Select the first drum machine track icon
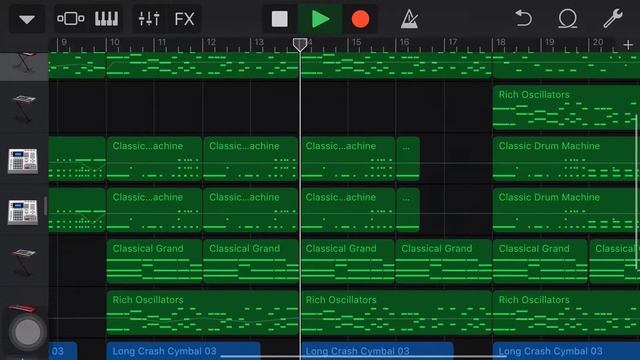640x360 pixels. [x=23, y=161]
